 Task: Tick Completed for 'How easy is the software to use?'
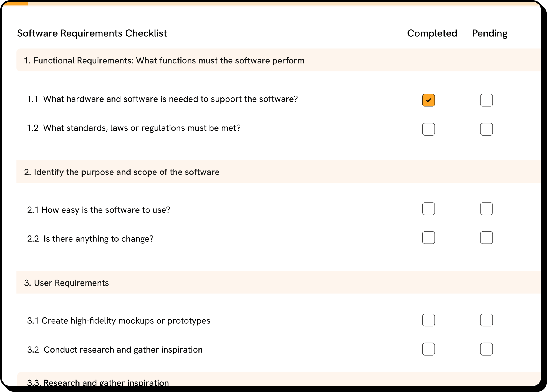tap(428, 209)
